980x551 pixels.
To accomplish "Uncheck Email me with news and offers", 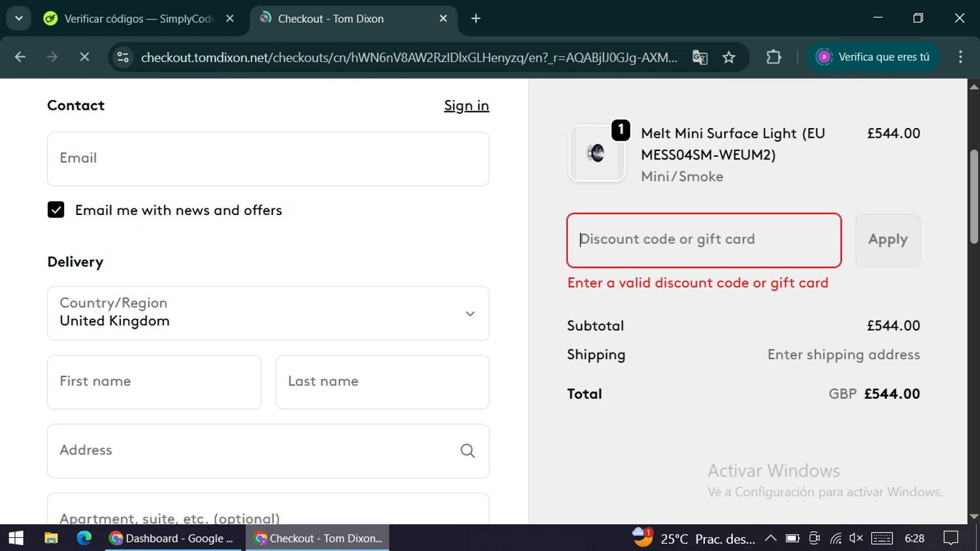I will pyautogui.click(x=56, y=210).
